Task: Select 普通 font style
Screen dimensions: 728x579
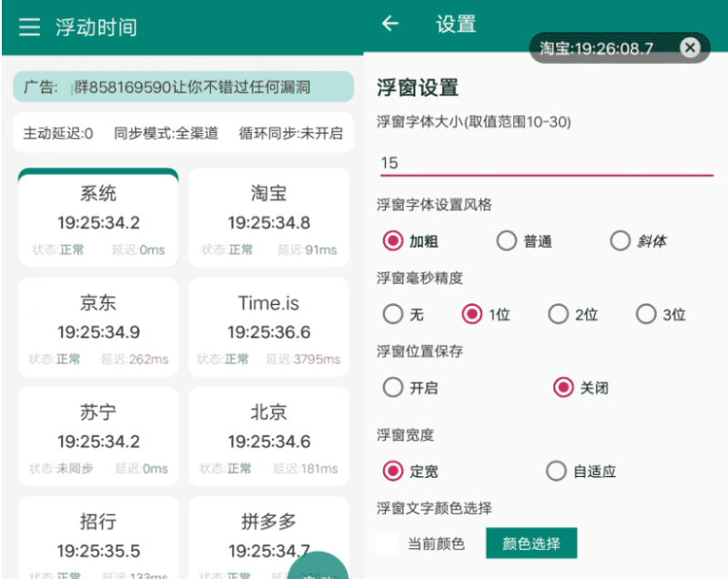Action: 507,241
